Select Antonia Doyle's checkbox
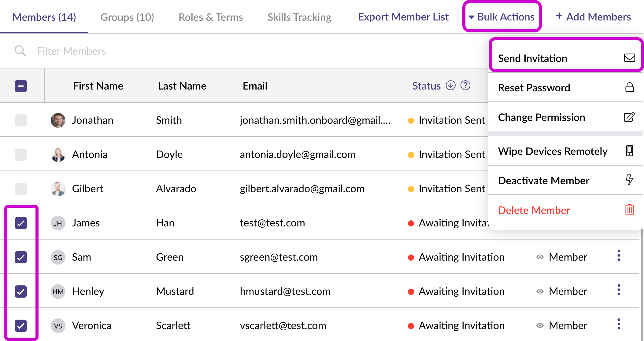This screenshot has width=644, height=341. pyautogui.click(x=21, y=155)
